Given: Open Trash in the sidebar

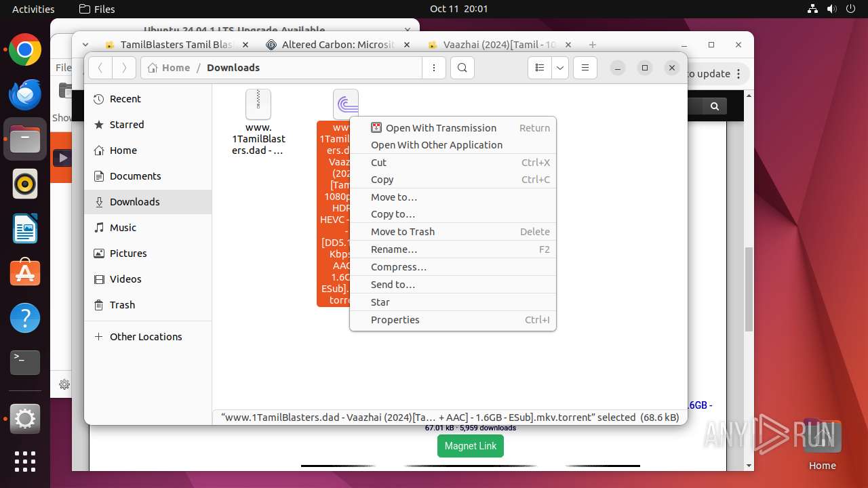Looking at the screenshot, I should pyautogui.click(x=148, y=305).
